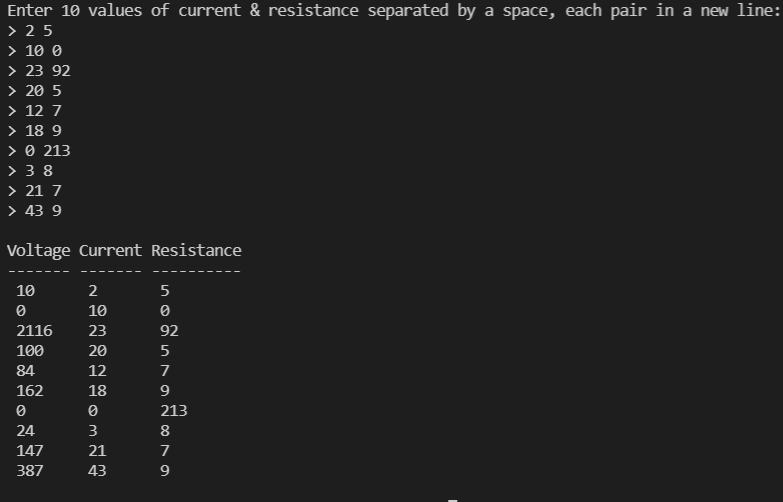The height and width of the screenshot is (502, 783).
Task: Click the voltage value 100 in table
Action: click(x=29, y=351)
